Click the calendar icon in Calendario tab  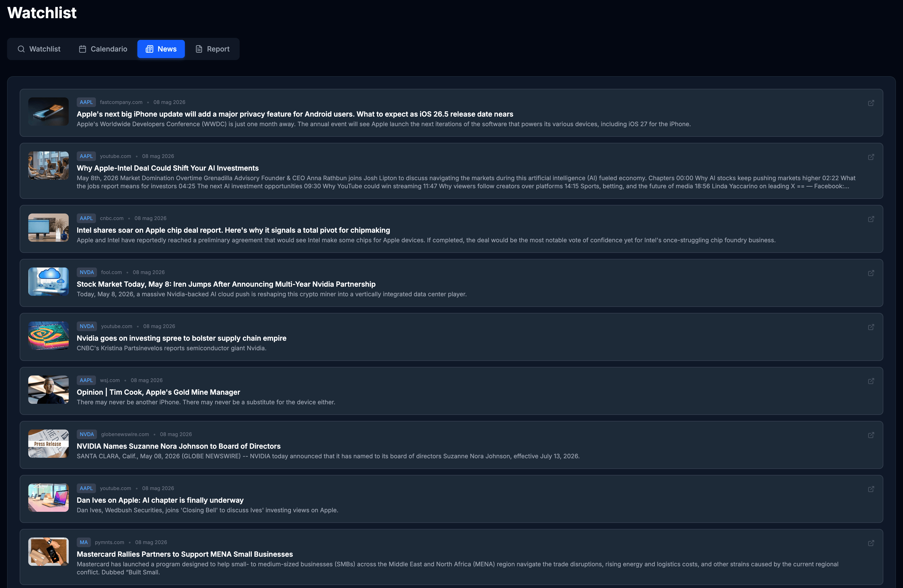click(x=82, y=49)
